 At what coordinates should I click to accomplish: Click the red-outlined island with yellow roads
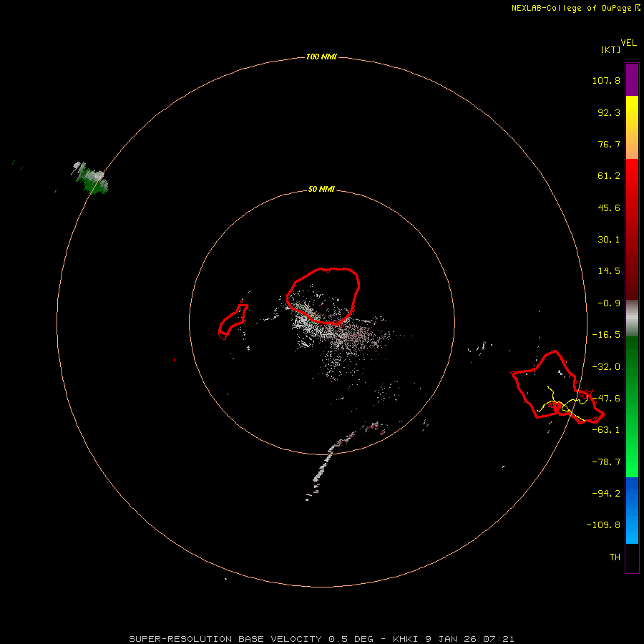click(x=557, y=387)
